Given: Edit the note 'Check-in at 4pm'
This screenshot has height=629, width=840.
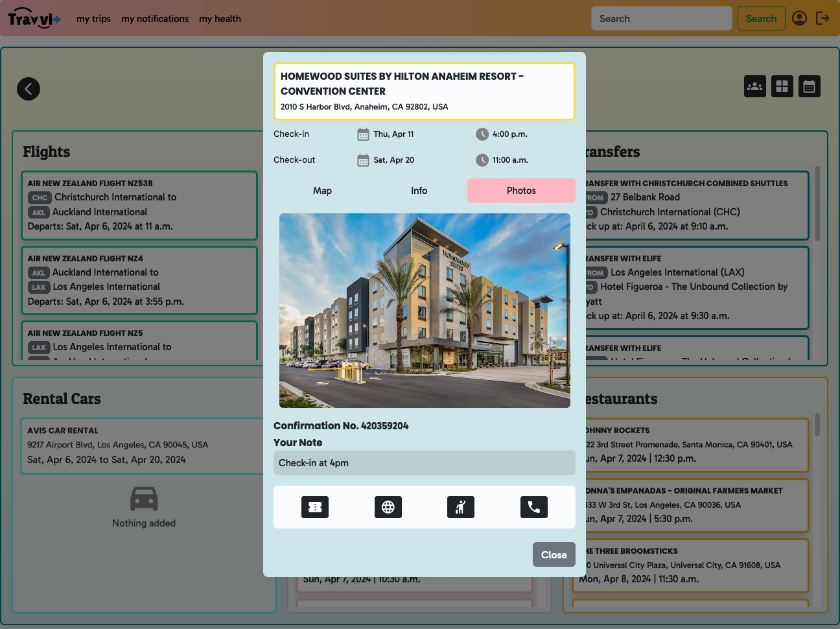Looking at the screenshot, I should coord(425,463).
